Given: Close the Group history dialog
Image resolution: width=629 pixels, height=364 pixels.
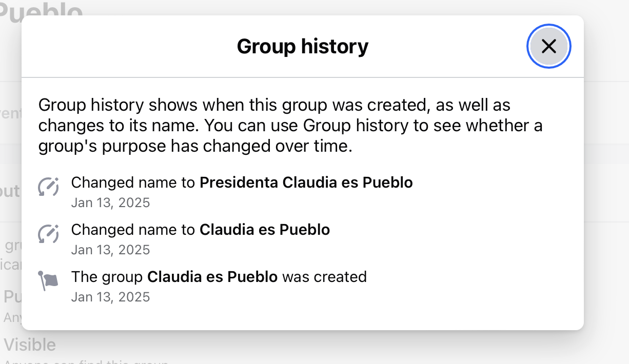Looking at the screenshot, I should (x=548, y=46).
